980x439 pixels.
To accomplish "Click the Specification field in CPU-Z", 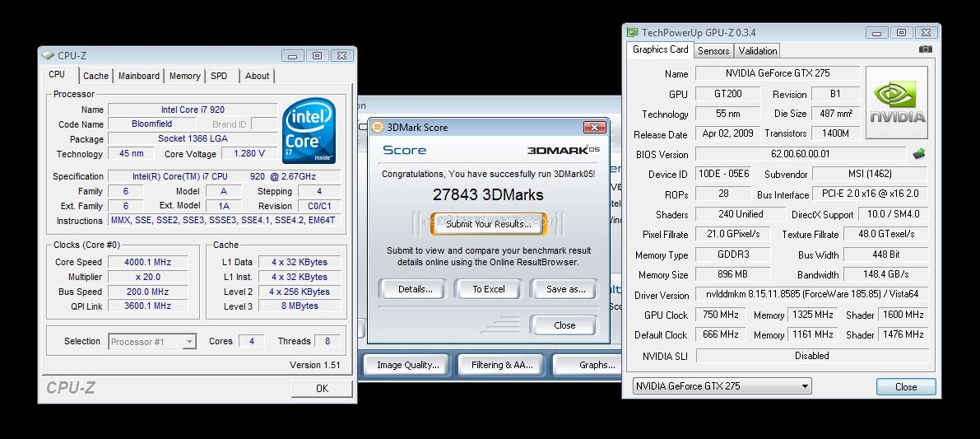I will 224,176.
